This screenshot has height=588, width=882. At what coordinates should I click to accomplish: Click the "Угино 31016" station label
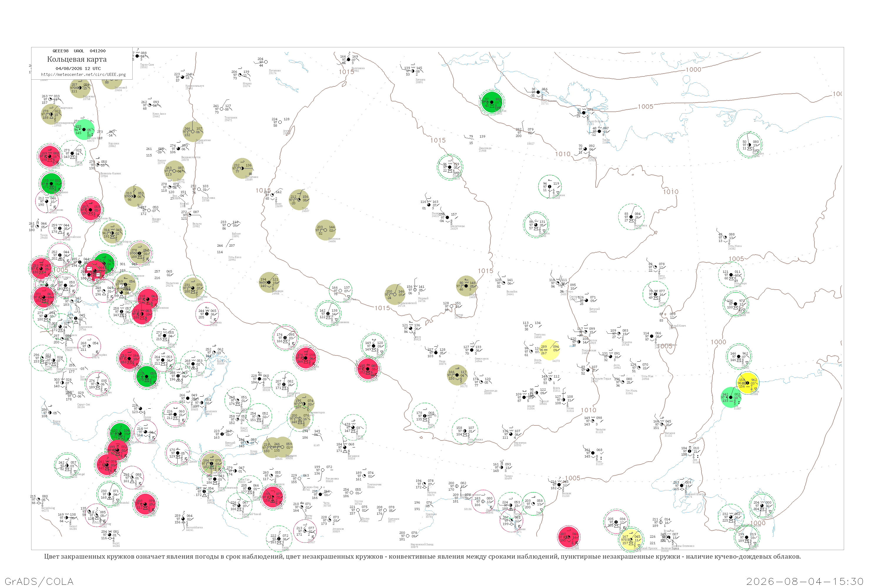[570, 410]
